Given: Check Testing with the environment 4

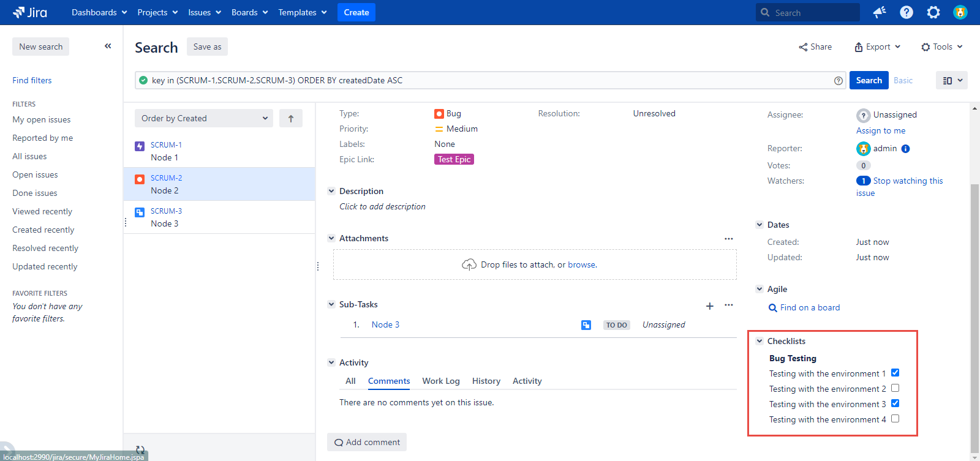Looking at the screenshot, I should tap(895, 419).
